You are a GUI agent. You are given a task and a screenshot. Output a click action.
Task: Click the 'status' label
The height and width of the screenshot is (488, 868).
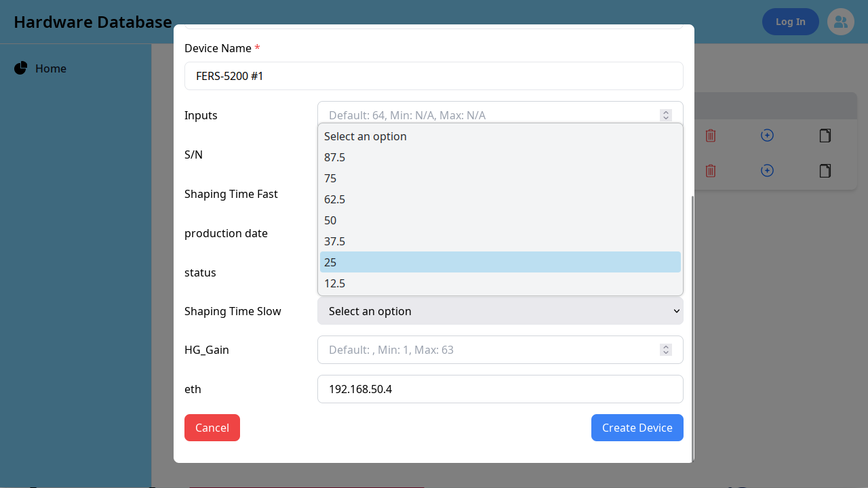(200, 272)
